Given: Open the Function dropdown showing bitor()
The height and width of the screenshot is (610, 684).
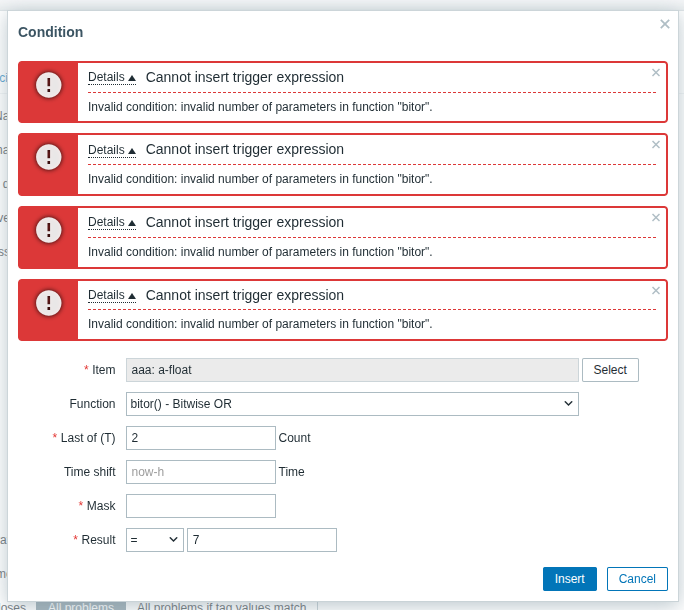Looking at the screenshot, I should pyautogui.click(x=352, y=404).
